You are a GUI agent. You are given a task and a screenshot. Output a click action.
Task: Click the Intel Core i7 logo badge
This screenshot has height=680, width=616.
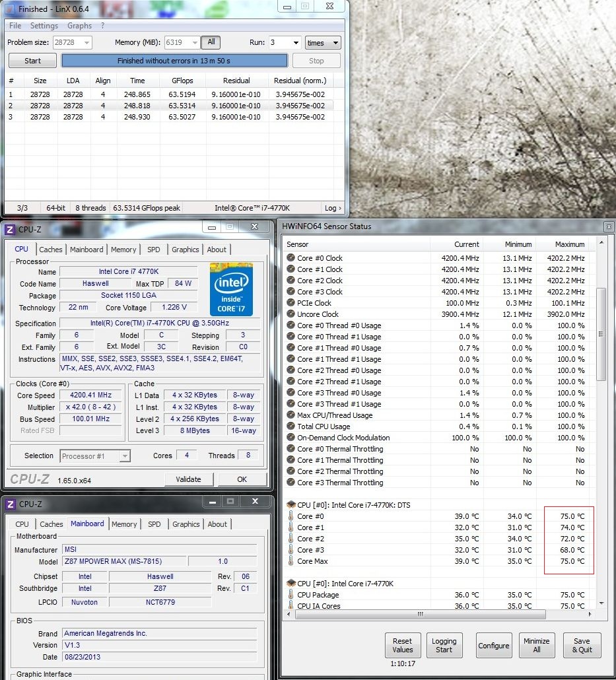click(231, 289)
